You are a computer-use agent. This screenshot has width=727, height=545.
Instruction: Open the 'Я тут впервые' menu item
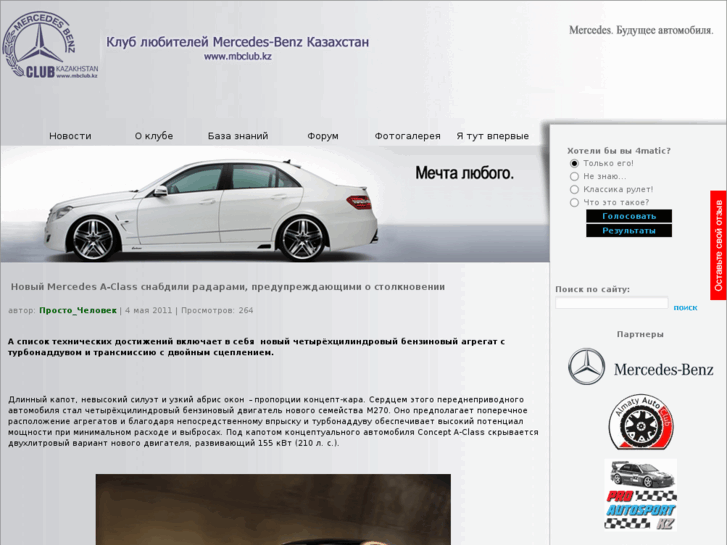click(x=492, y=136)
